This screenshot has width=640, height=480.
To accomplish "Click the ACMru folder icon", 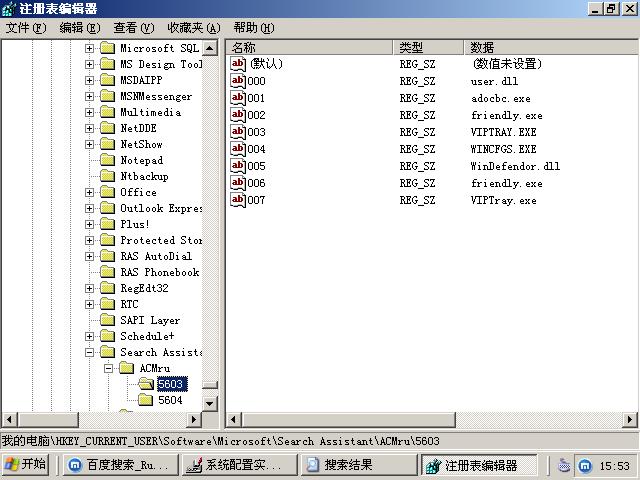I will pos(127,368).
